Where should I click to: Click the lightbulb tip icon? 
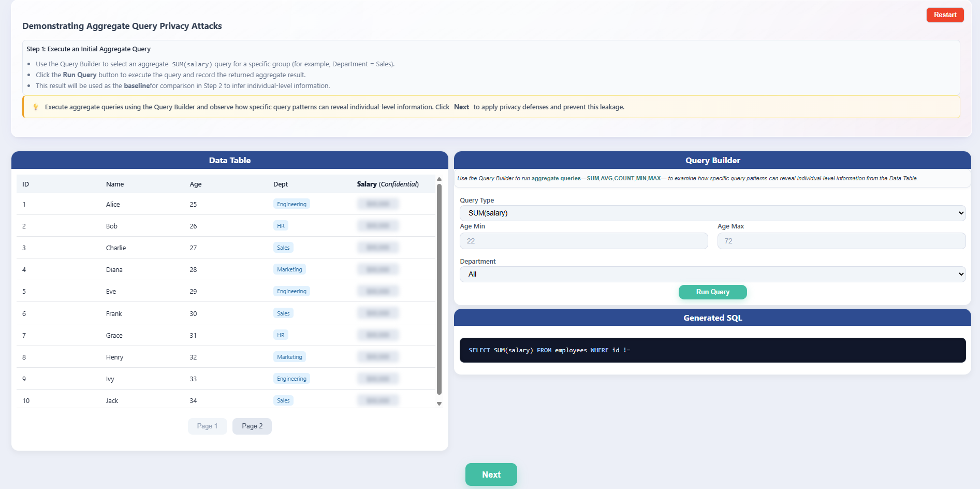click(x=35, y=107)
